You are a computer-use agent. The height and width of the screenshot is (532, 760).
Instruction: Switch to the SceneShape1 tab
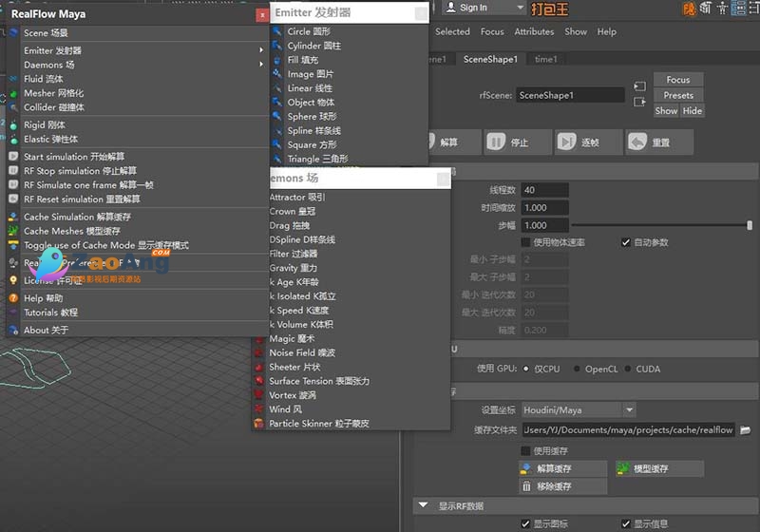pyautogui.click(x=490, y=59)
